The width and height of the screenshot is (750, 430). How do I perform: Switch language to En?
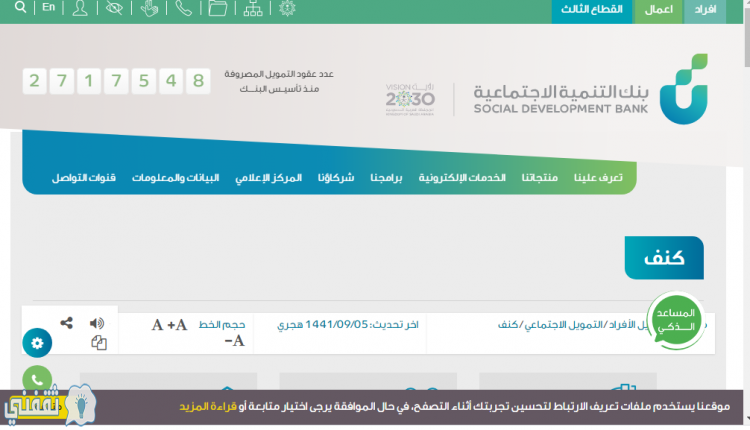[48, 7]
